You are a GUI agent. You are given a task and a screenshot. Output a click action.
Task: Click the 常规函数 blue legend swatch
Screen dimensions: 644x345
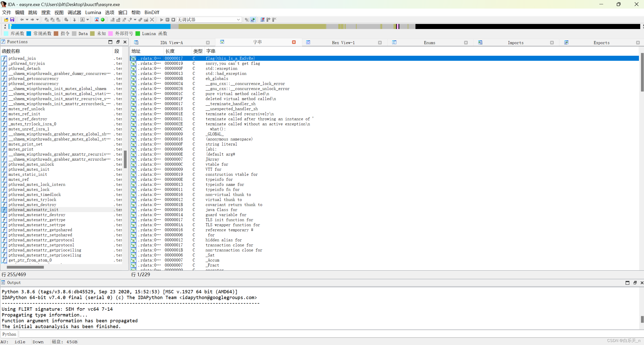click(x=29, y=34)
